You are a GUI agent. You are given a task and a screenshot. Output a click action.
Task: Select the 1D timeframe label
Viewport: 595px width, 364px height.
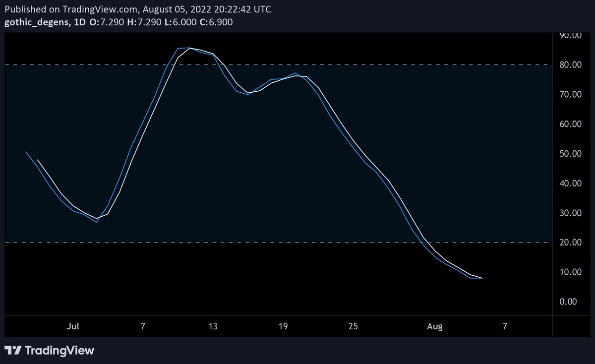tap(78, 22)
